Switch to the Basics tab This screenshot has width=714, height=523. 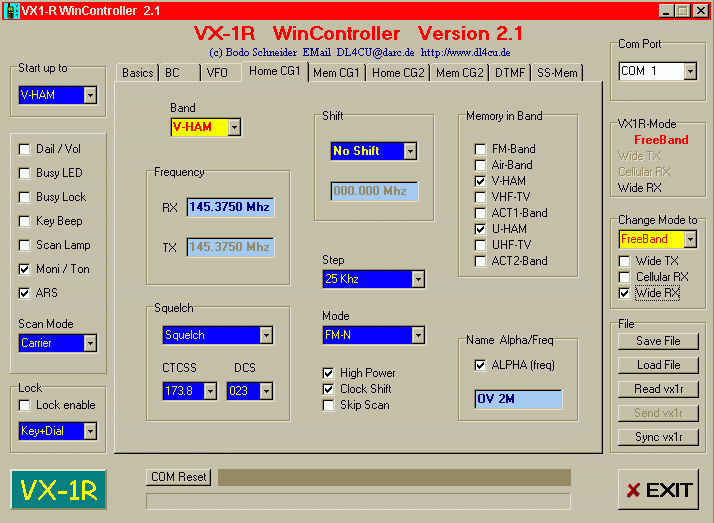(138, 73)
